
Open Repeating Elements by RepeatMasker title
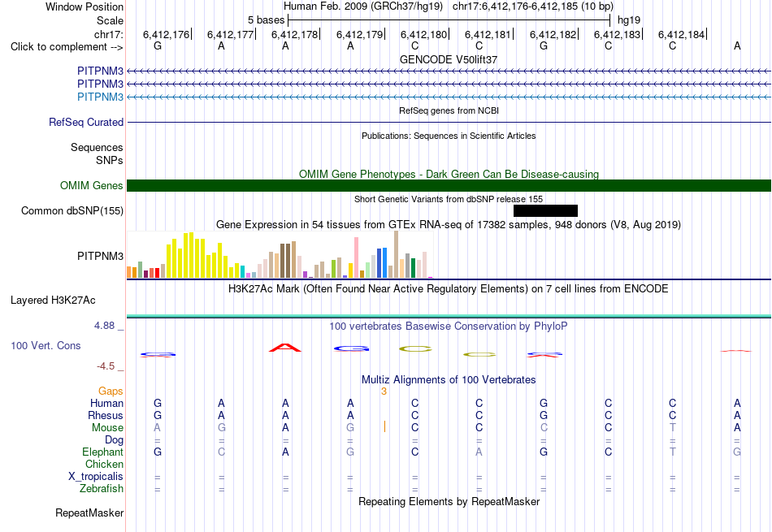(x=449, y=501)
